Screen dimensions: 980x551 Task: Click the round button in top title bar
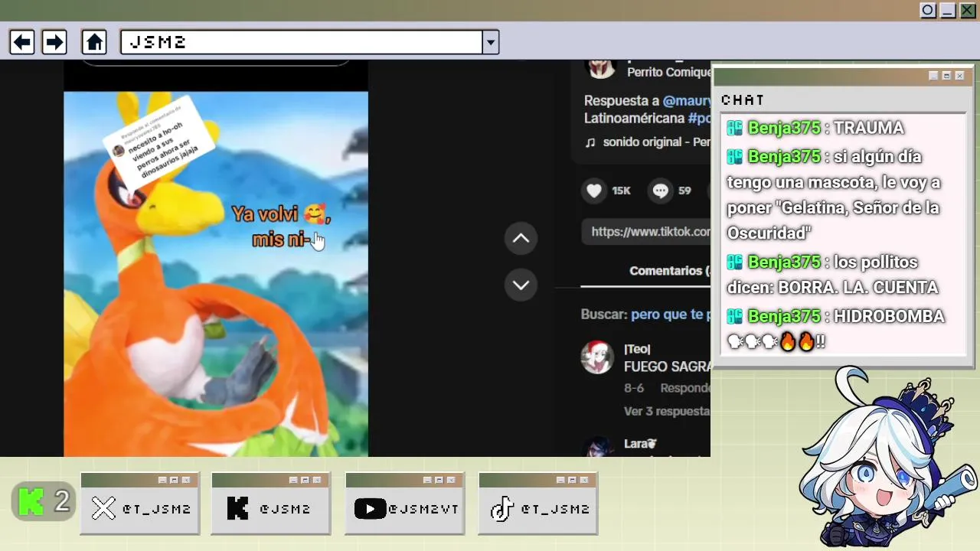pyautogui.click(x=928, y=10)
